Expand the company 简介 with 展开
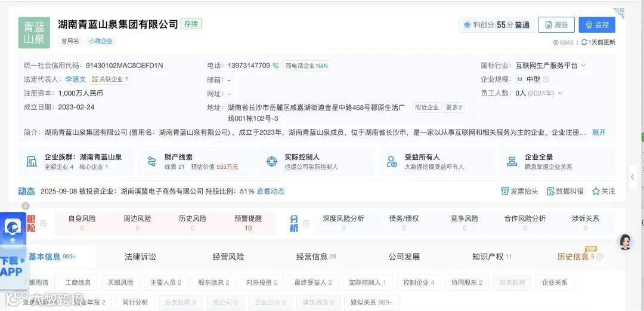The height and width of the screenshot is (311, 644). tap(599, 133)
